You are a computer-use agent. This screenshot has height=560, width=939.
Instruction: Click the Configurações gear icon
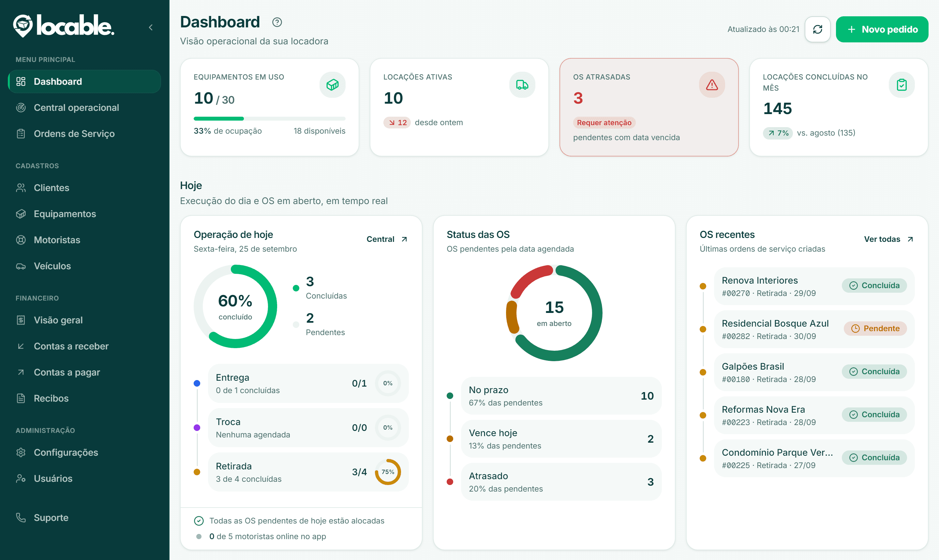[x=21, y=452]
